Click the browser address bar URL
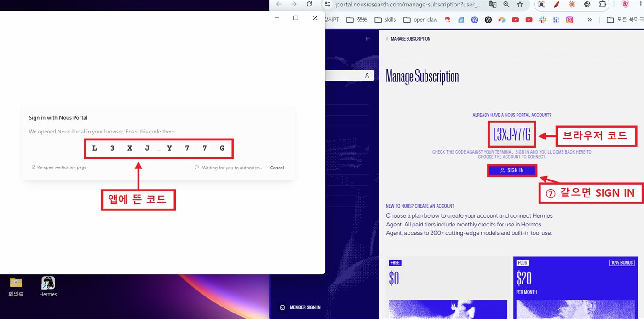This screenshot has height=319, width=644. 408,4
